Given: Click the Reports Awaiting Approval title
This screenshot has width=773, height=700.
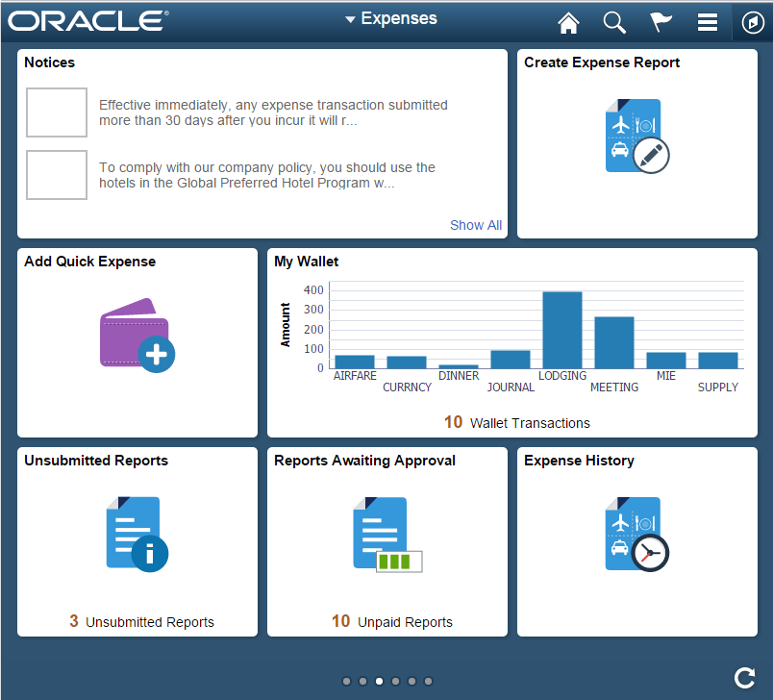Looking at the screenshot, I should click(x=364, y=461).
